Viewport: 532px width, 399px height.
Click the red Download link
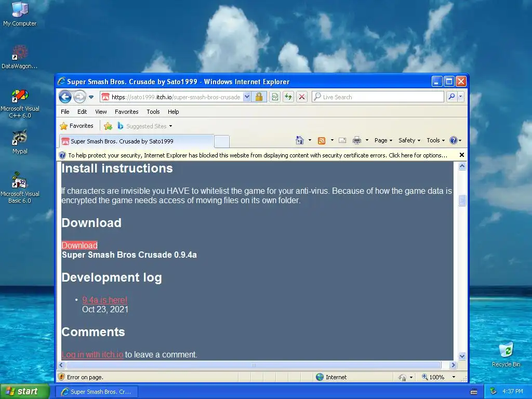tap(79, 245)
